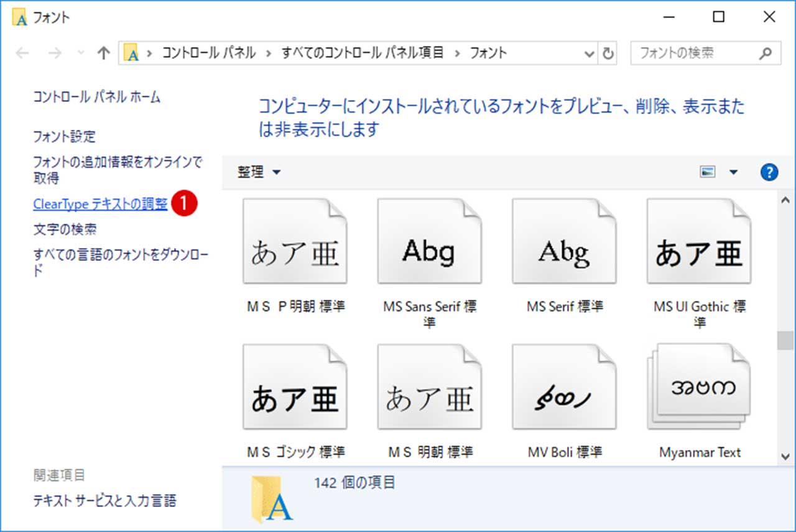The height and width of the screenshot is (532, 796).
Task: Select the MS Serif 標準 font icon
Action: coord(565,241)
